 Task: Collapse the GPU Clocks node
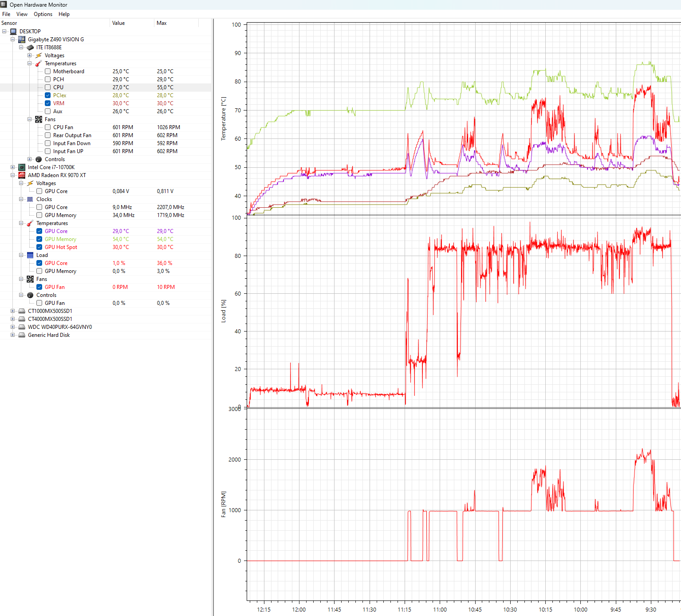(x=21, y=199)
